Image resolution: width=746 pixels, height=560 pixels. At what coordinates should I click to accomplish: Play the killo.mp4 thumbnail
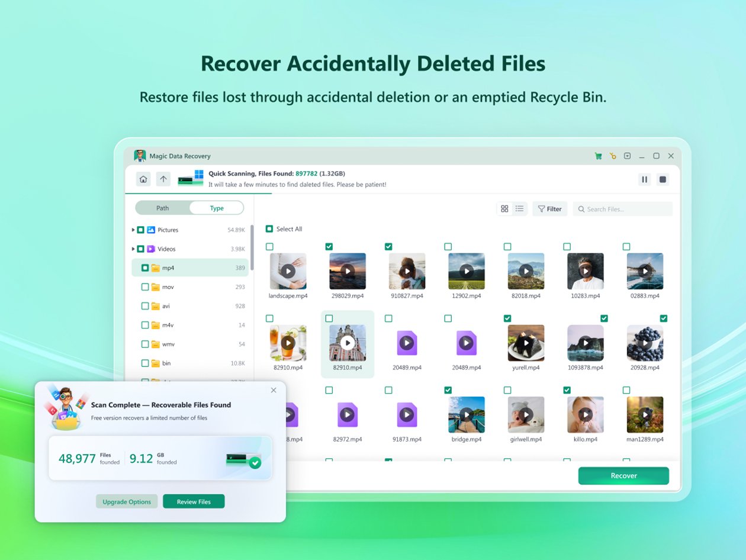(x=586, y=415)
